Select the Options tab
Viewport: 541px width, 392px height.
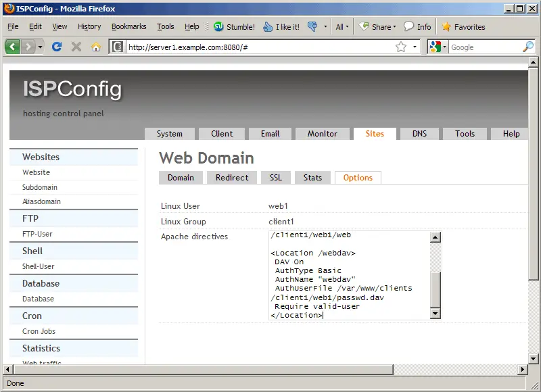pyautogui.click(x=358, y=178)
